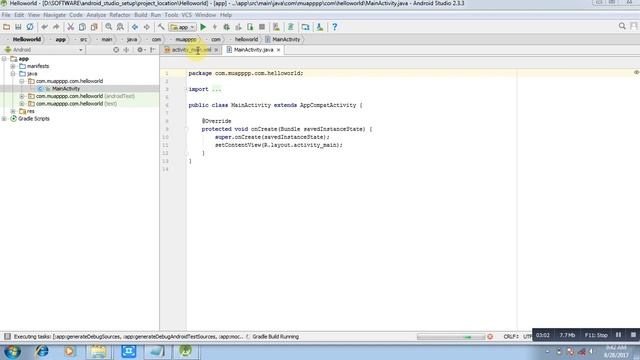Image resolution: width=640 pixels, height=360 pixels.
Task: Open the Refactor menu
Action: tap(120, 15)
